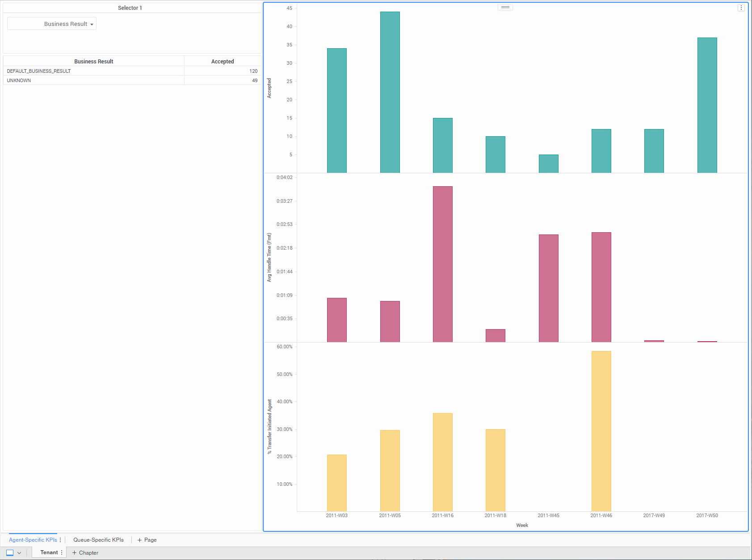Click the chart's drag handle bar

[x=505, y=7]
